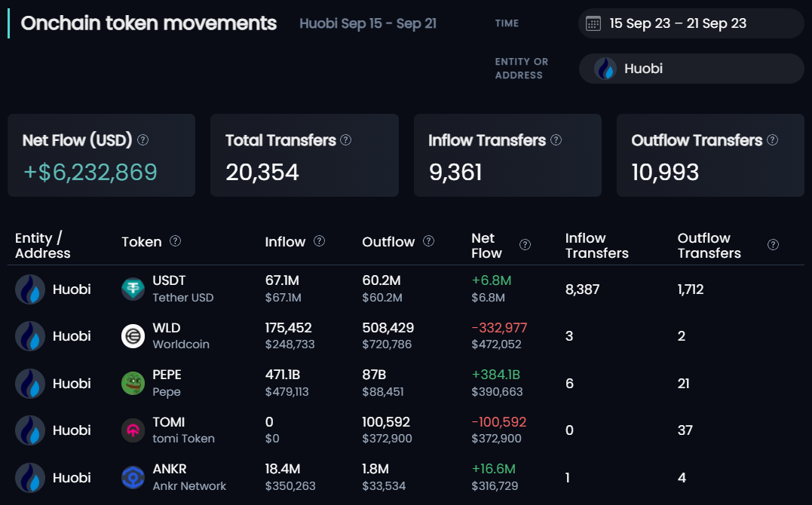Click the WLD outflow amount 508,429
The image size is (812, 505).
(x=388, y=328)
